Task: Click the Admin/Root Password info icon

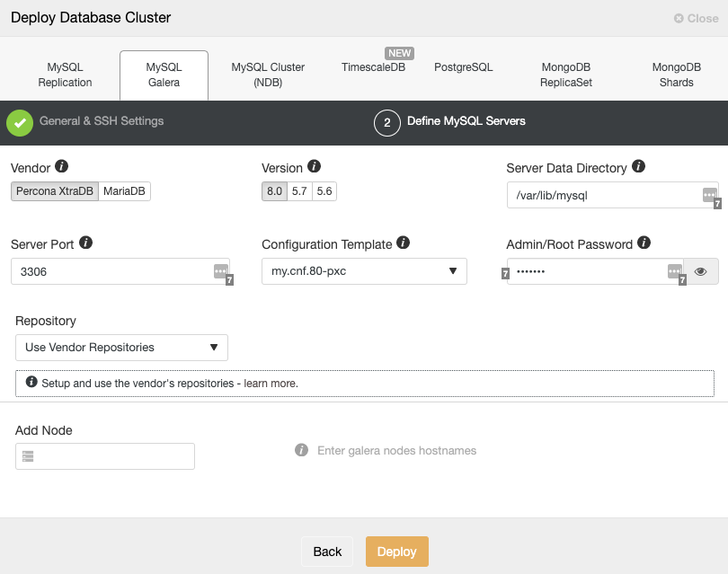Action: (x=644, y=243)
